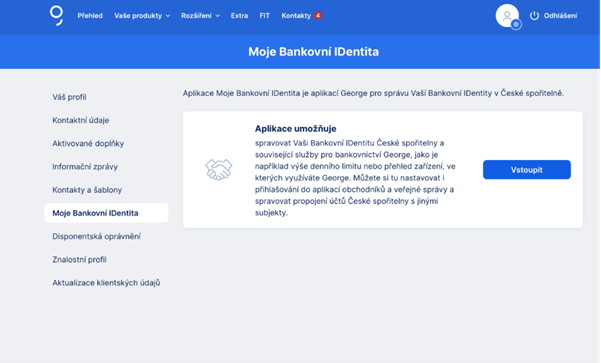
Task: Click the Odhlášení logout link
Action: (560, 16)
